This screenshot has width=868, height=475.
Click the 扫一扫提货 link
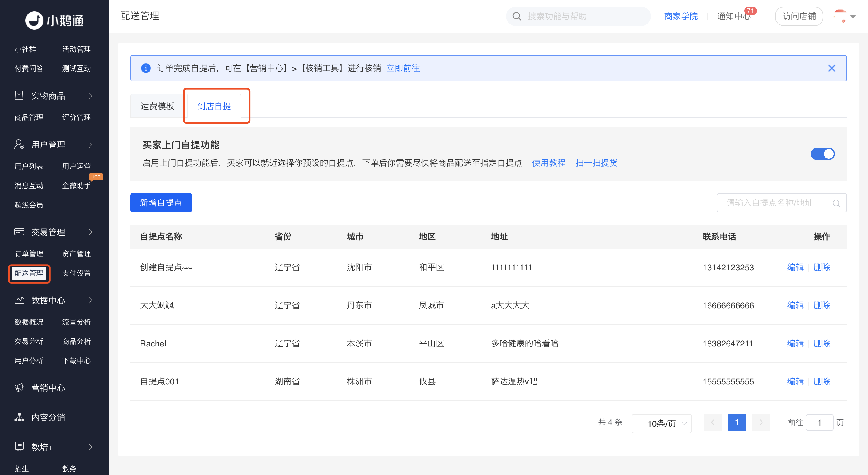pyautogui.click(x=596, y=163)
